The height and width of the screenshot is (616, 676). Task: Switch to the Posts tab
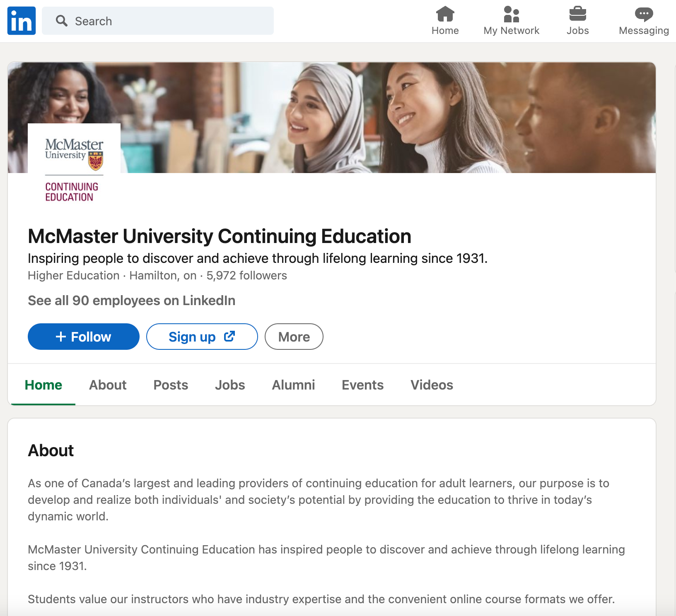point(171,385)
